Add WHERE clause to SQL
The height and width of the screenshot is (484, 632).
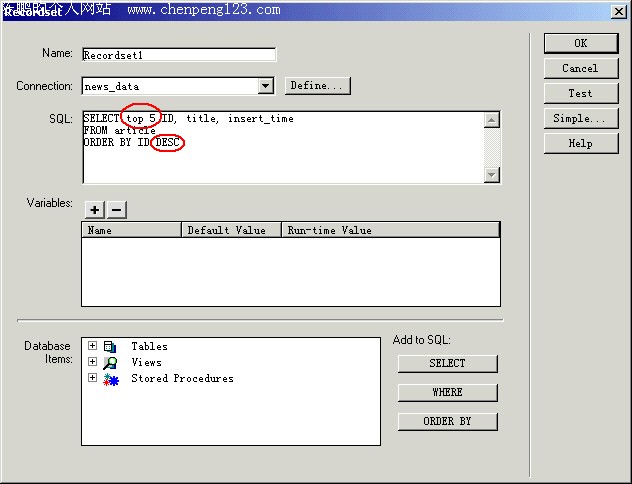447,392
